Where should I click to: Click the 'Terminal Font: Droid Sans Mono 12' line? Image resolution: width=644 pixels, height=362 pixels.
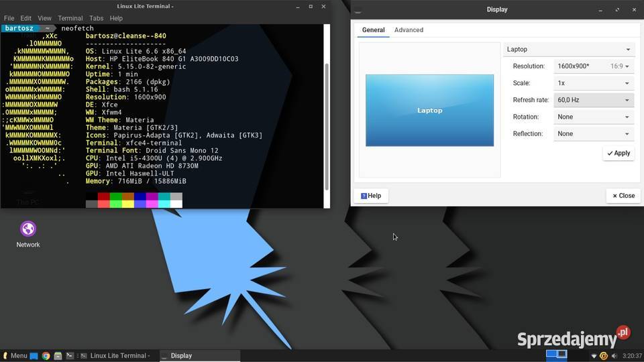coord(152,151)
